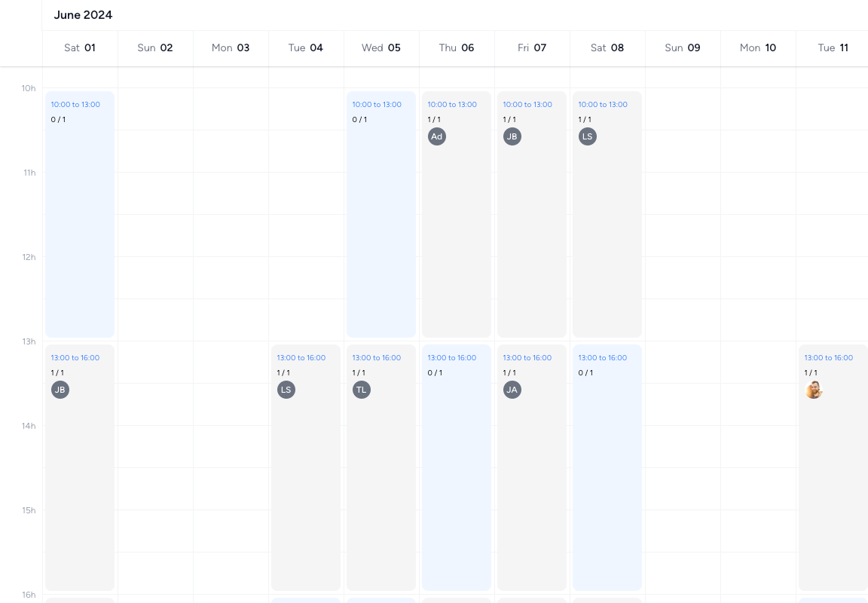Click the empty Sunday 02 morning slot
The width and height of the screenshot is (868, 603).
point(155,215)
